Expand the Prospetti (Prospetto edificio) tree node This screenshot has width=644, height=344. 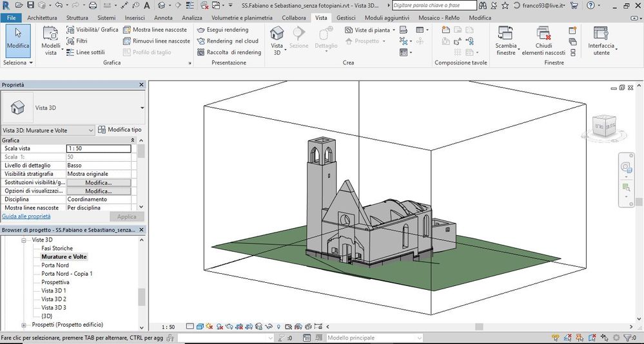24,325
